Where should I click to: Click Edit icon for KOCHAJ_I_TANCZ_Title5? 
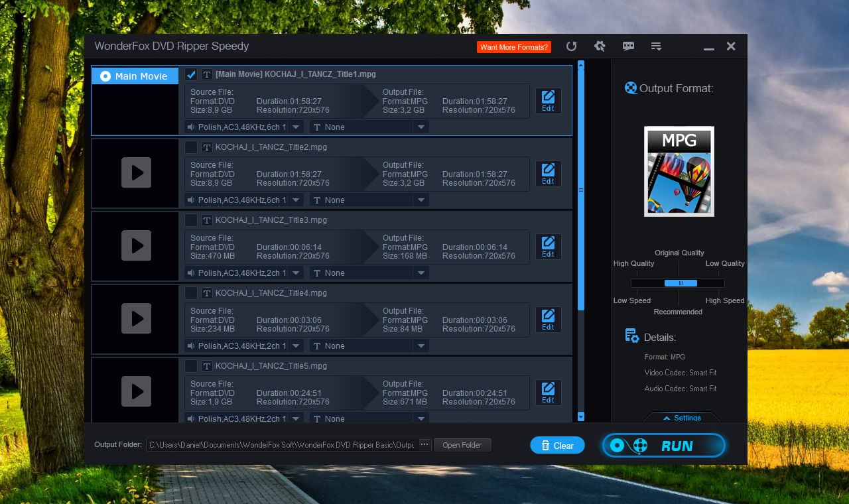click(x=548, y=393)
